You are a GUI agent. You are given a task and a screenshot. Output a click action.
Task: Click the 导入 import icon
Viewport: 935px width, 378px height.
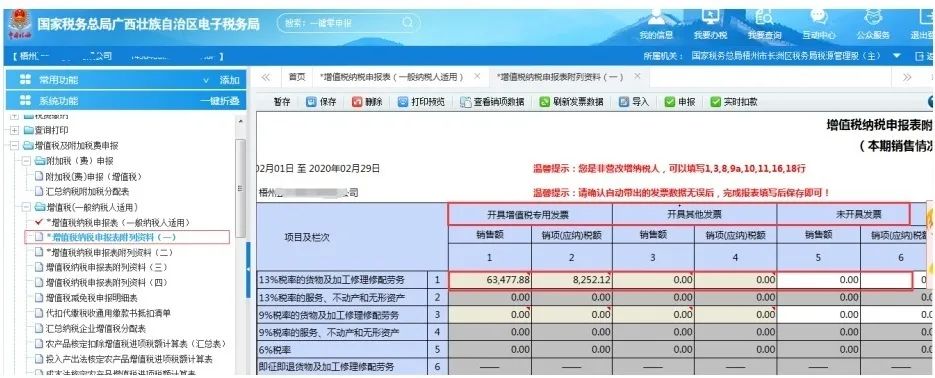(x=624, y=102)
